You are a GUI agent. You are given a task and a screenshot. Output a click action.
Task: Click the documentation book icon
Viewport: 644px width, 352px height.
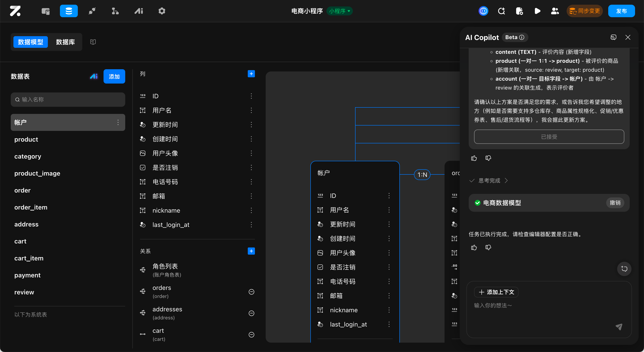point(93,42)
